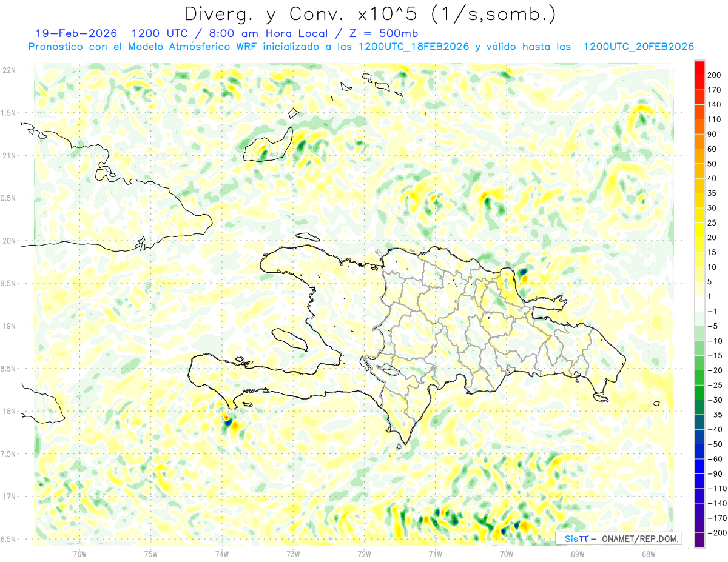Click the initialization text '1200UTC_18FEB2026'
The height and width of the screenshot is (562, 728).
point(414,47)
